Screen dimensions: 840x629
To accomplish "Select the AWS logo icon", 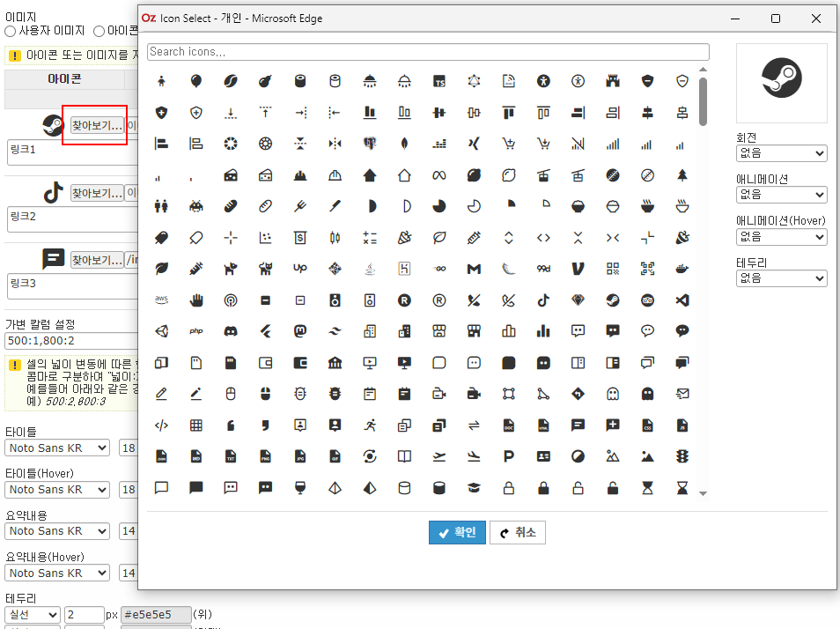I will (161, 300).
